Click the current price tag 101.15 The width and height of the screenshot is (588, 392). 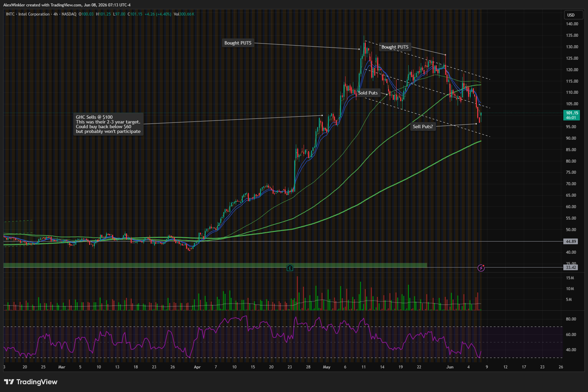(x=572, y=115)
